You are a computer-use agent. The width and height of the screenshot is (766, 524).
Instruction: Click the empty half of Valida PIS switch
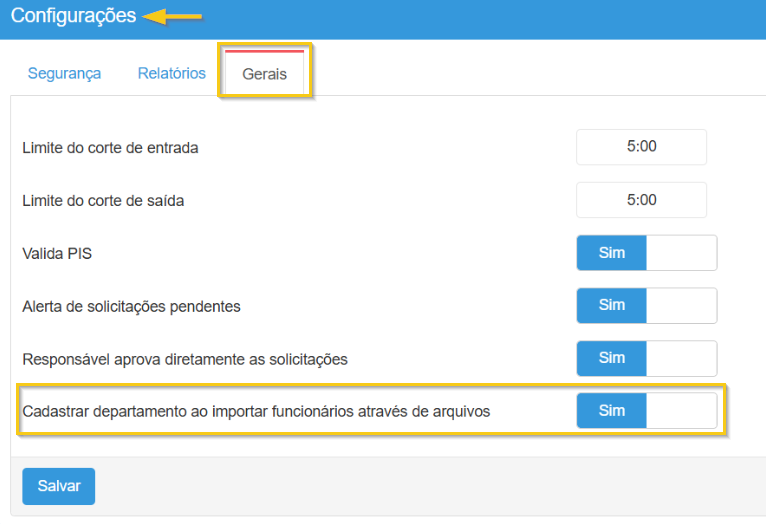(681, 253)
